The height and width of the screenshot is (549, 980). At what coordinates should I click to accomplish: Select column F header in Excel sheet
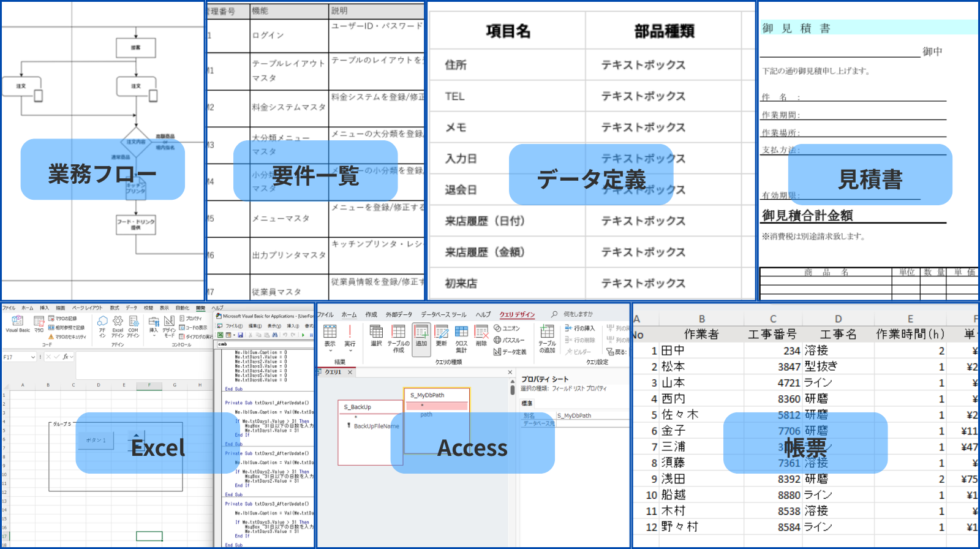click(149, 385)
